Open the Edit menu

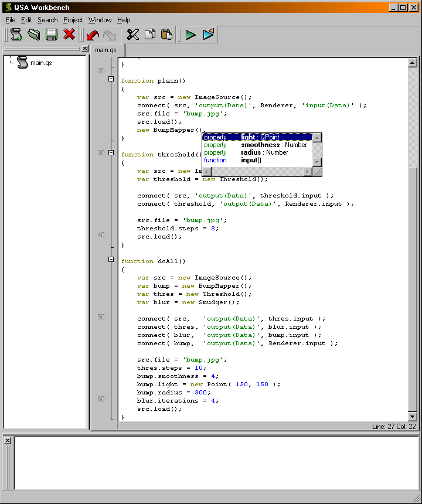point(26,20)
